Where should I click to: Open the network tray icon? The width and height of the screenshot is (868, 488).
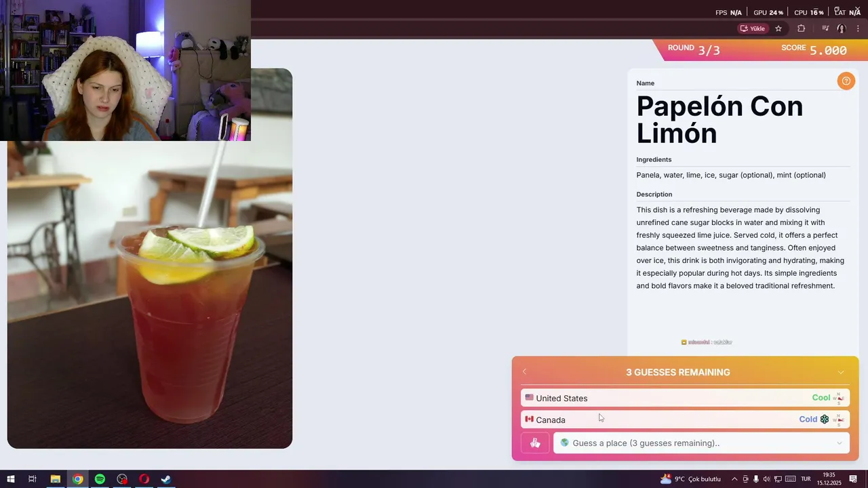click(x=778, y=479)
